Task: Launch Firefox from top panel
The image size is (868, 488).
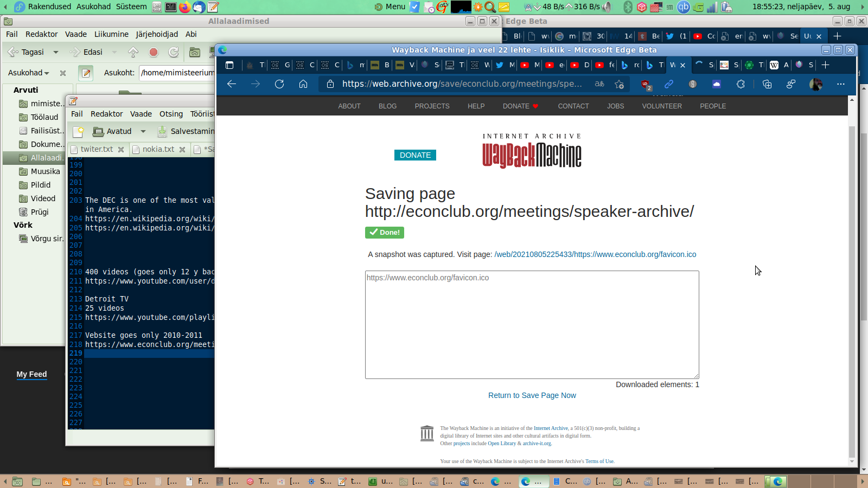Action: point(185,7)
